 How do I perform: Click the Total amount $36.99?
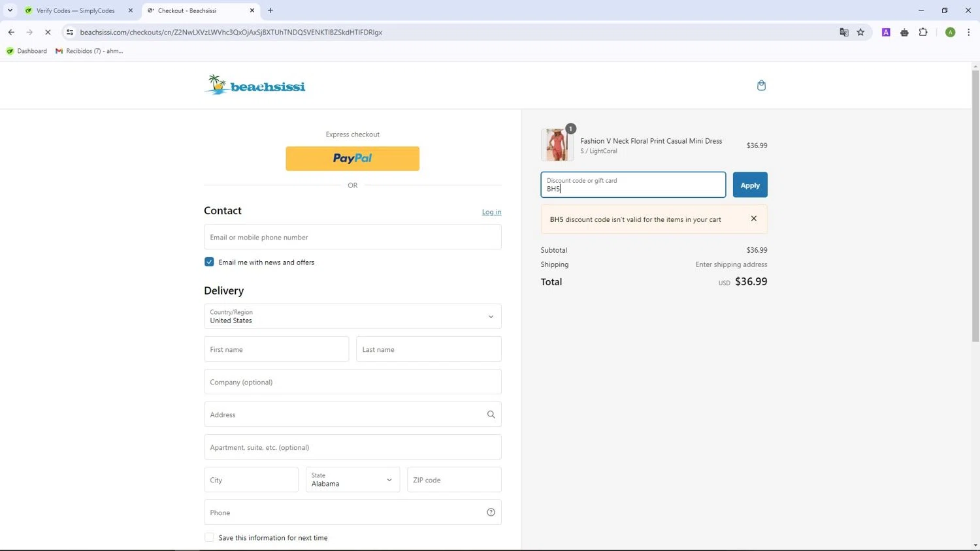click(x=751, y=281)
